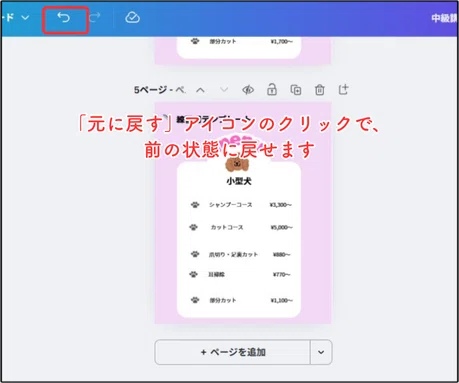The height and width of the screenshot is (383, 459).
Task: Select the ¥880~ price text on page 5
Action: pos(281,255)
